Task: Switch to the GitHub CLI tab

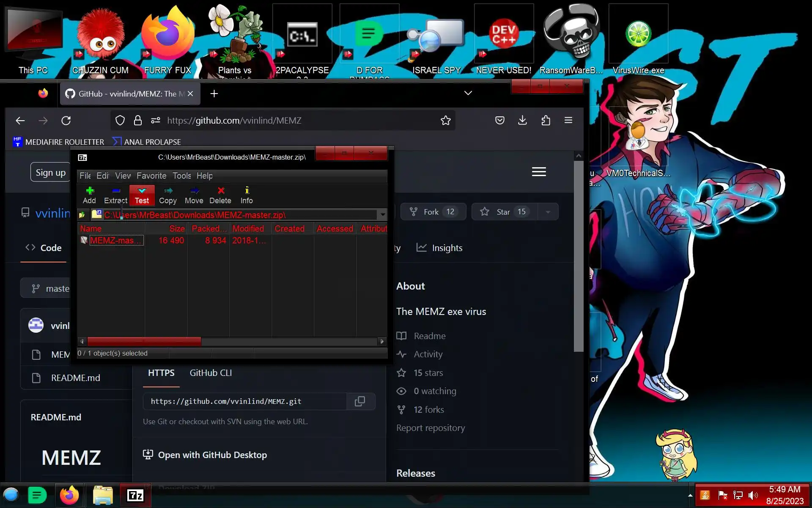Action: (211, 373)
